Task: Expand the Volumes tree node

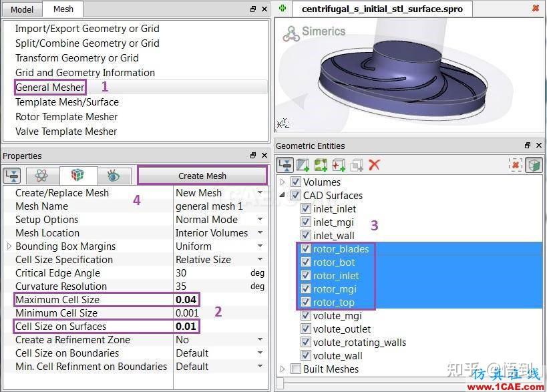Action: [x=283, y=182]
